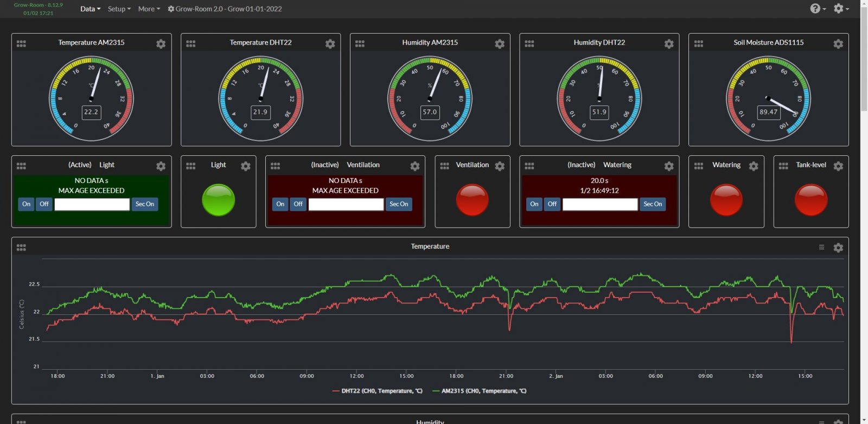This screenshot has width=868, height=424.
Task: Turn Off the Light output
Action: 44,204
